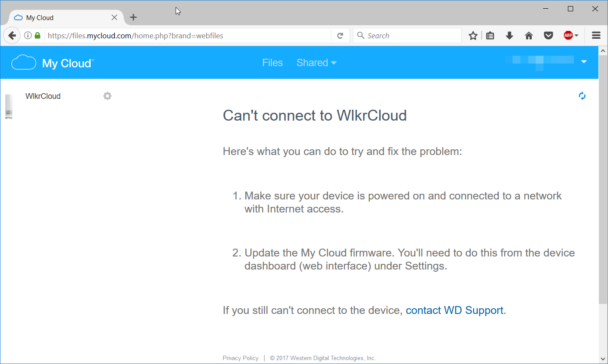
Task: Click the WlkrCloud settings gear icon
Action: (107, 96)
